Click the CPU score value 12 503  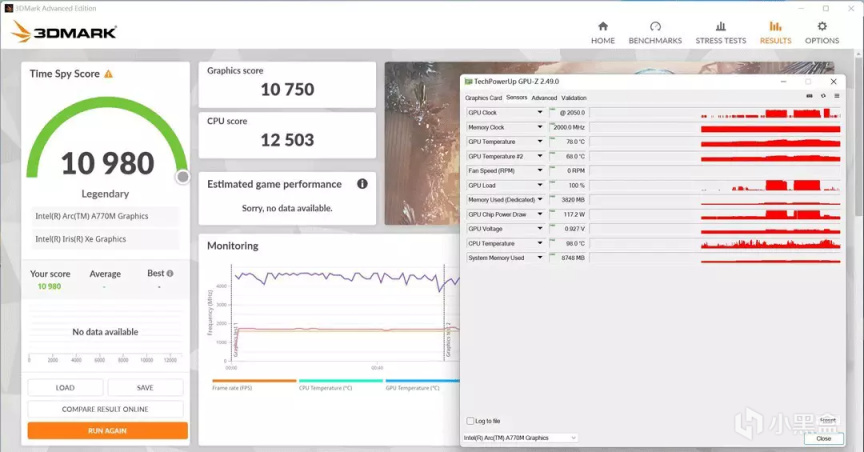[287, 140]
